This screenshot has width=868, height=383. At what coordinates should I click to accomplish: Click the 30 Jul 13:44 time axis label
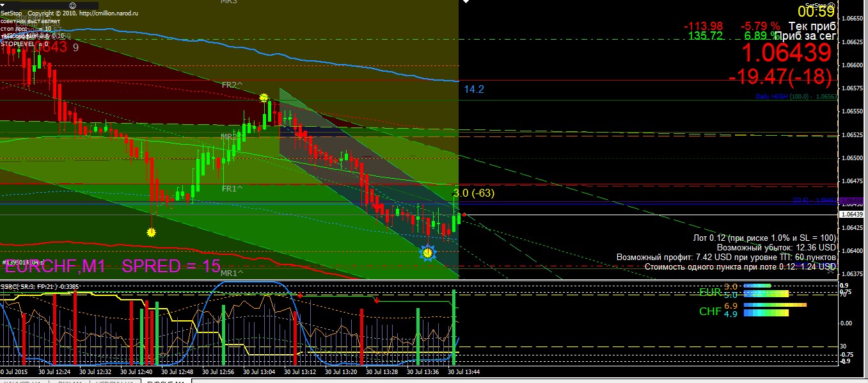pyautogui.click(x=463, y=371)
